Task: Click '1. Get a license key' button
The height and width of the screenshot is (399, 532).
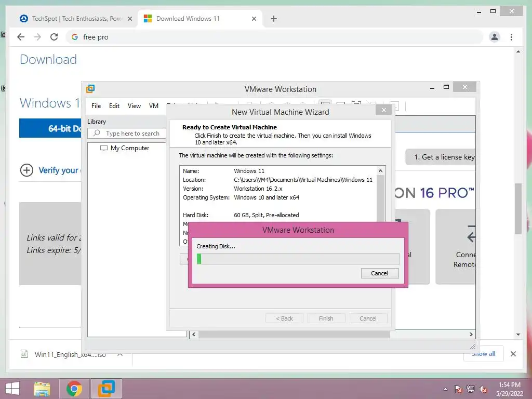Action: [x=441, y=157]
